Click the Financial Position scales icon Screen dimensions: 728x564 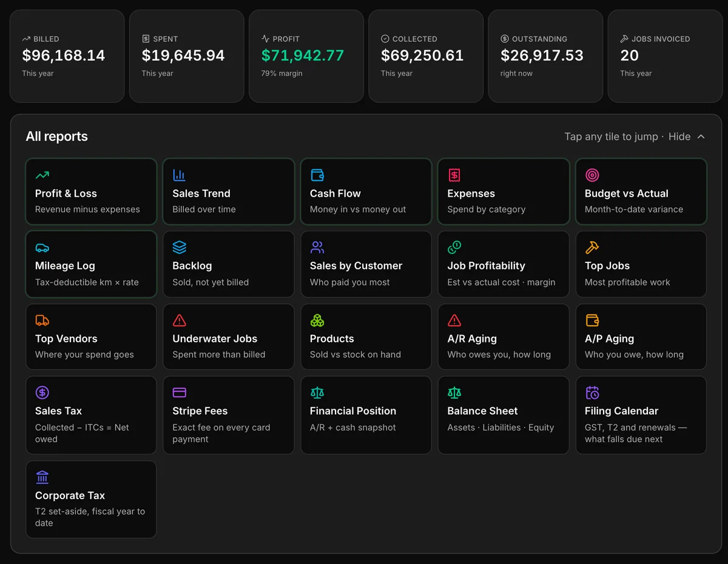click(x=317, y=393)
